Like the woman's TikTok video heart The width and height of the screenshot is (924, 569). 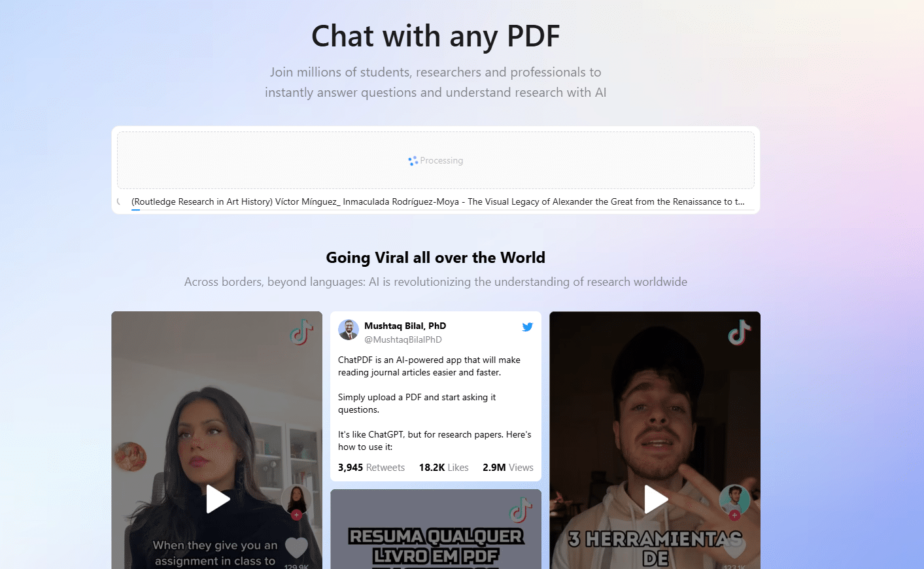pos(296,547)
